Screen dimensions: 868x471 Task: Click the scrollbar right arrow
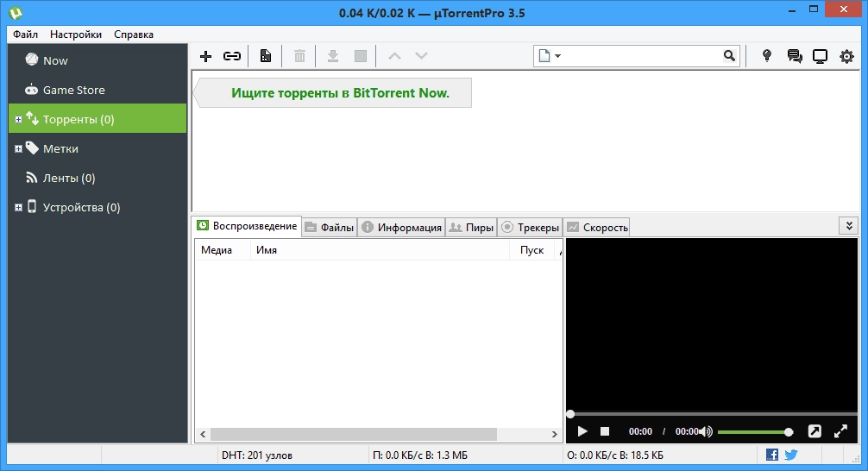pyautogui.click(x=554, y=435)
